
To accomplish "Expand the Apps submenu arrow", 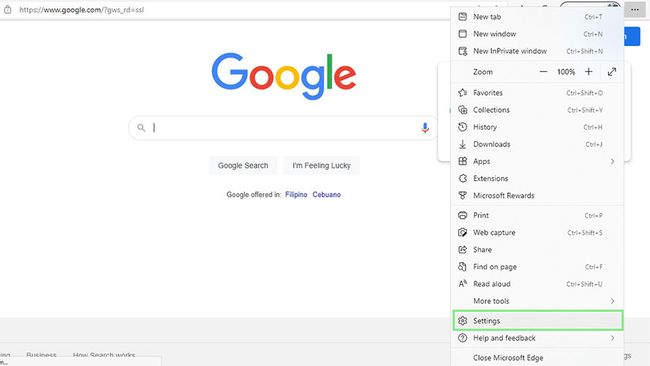I will click(612, 161).
